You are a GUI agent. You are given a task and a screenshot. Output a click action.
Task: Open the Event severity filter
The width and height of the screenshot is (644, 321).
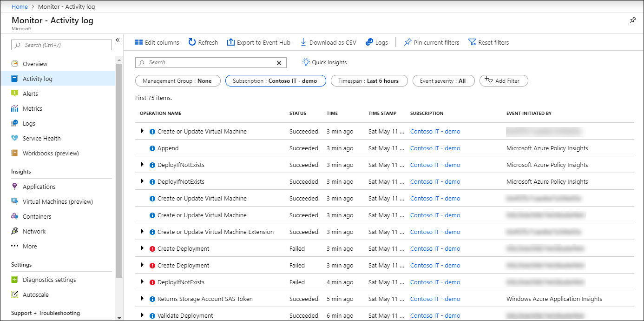pos(443,80)
